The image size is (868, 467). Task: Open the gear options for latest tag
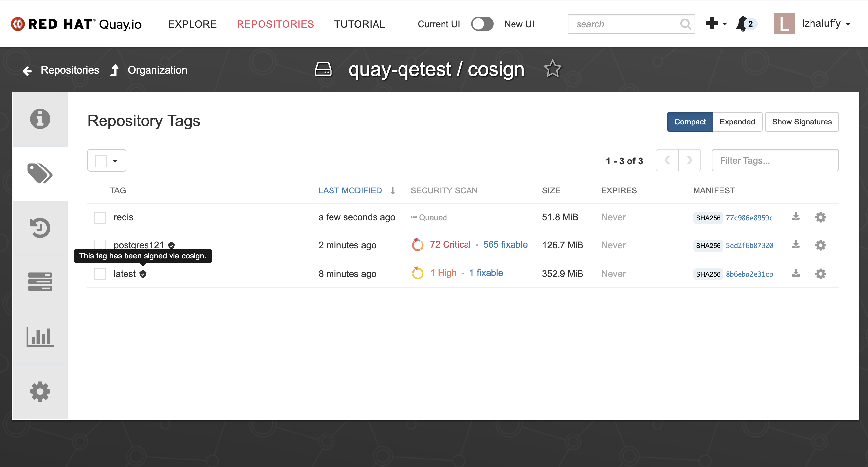coord(820,274)
